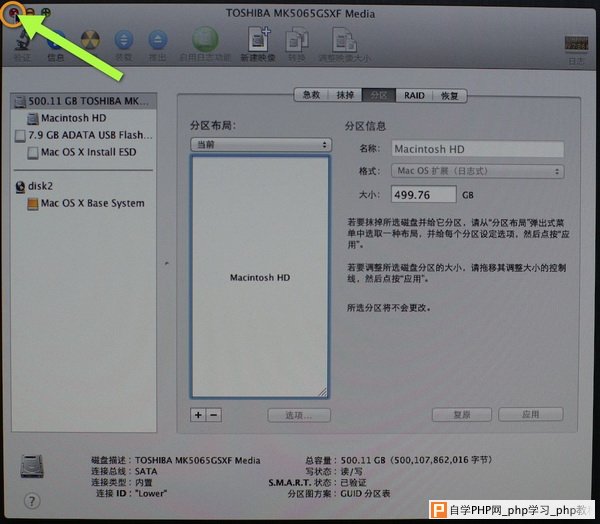This screenshot has height=524, width=600.
Task: Click the write status value 读/写
Action: tap(352, 472)
